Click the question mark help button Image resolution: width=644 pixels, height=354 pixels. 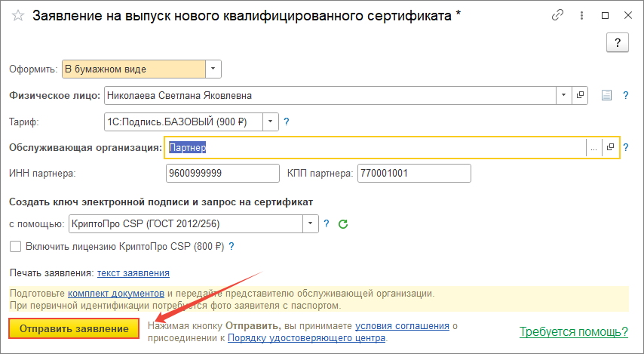[618, 43]
